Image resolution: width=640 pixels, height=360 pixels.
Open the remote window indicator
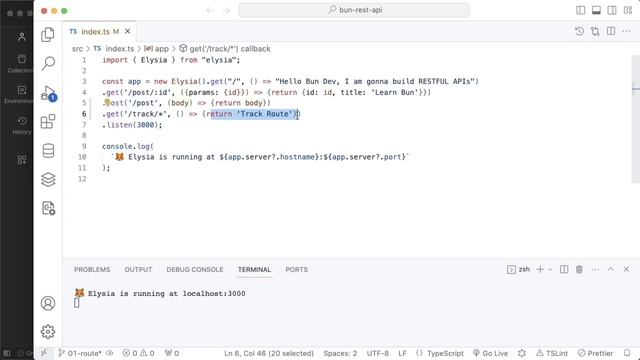tap(44, 353)
